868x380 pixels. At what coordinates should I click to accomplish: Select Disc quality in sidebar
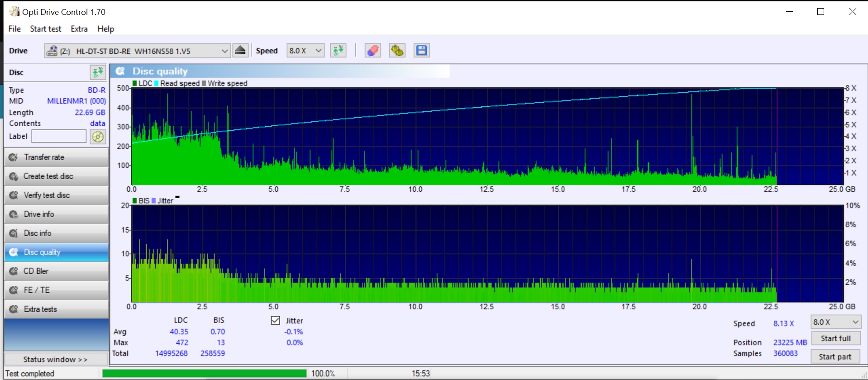(x=56, y=252)
